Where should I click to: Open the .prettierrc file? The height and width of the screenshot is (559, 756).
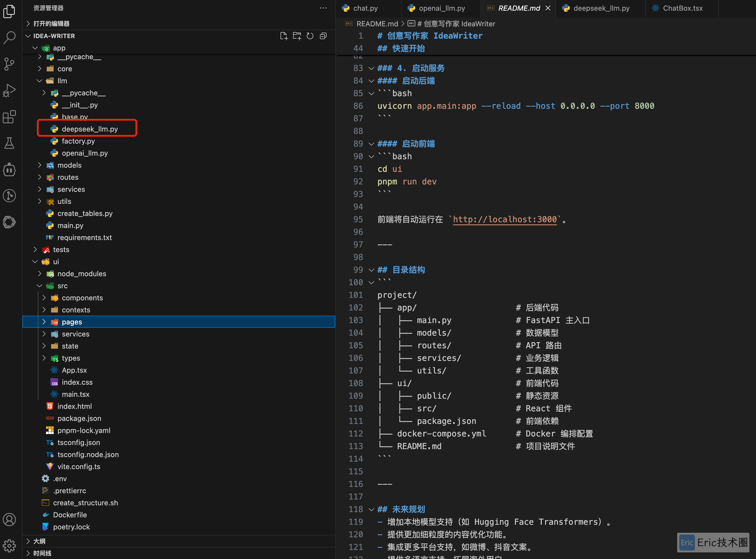179,491
